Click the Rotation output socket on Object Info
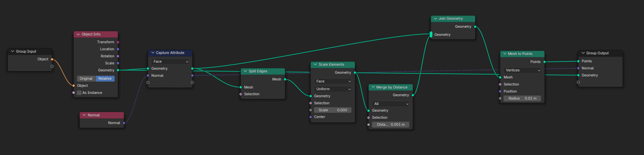 118,56
